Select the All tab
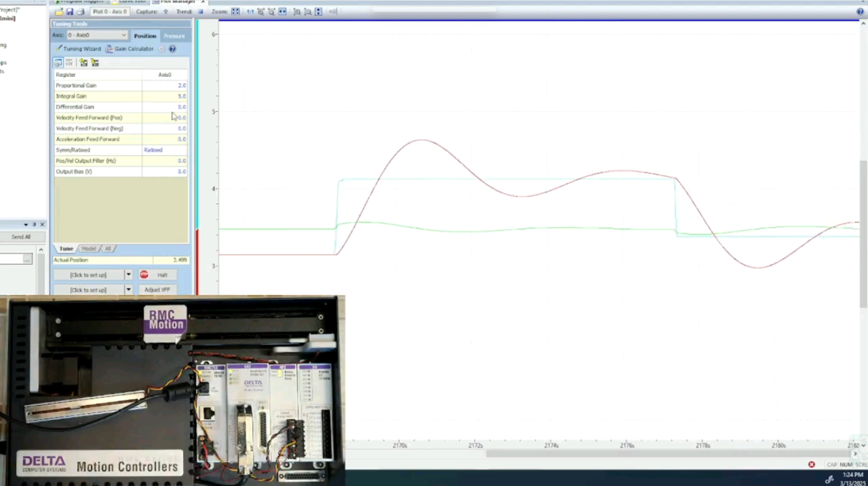 click(108, 249)
